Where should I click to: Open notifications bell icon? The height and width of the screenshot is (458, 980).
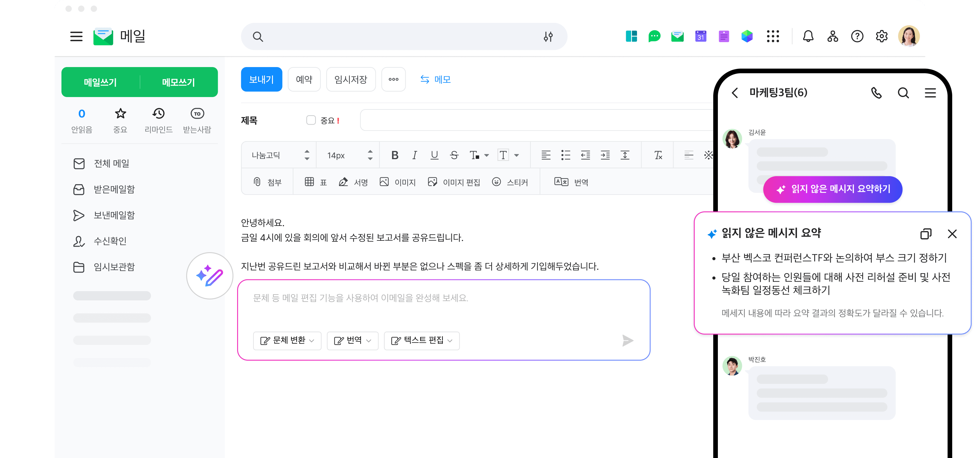(x=808, y=36)
